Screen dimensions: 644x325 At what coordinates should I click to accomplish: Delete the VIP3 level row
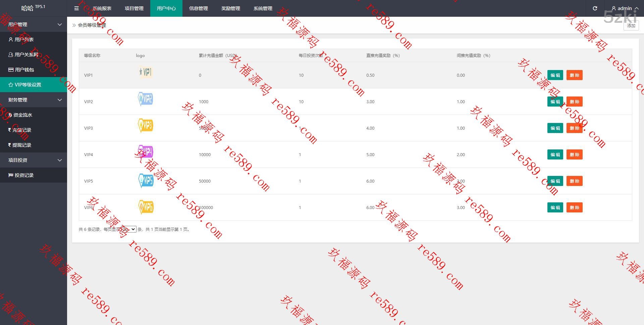(x=575, y=128)
